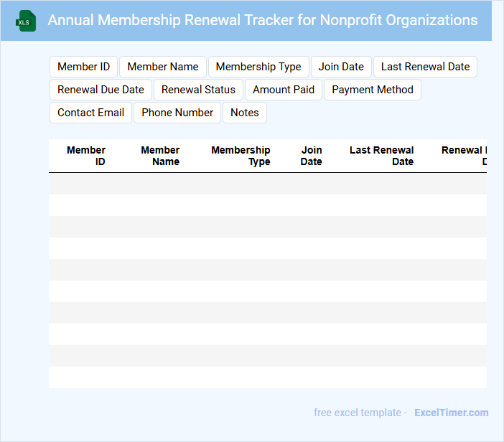The image size is (504, 442).
Task: Select the Renewal Due Date tag
Action: pos(101,90)
